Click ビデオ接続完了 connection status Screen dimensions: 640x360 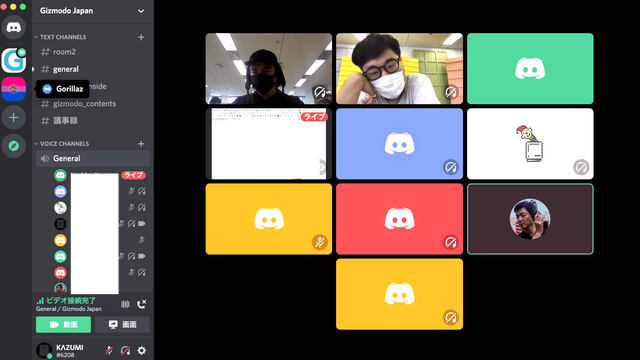click(x=71, y=301)
